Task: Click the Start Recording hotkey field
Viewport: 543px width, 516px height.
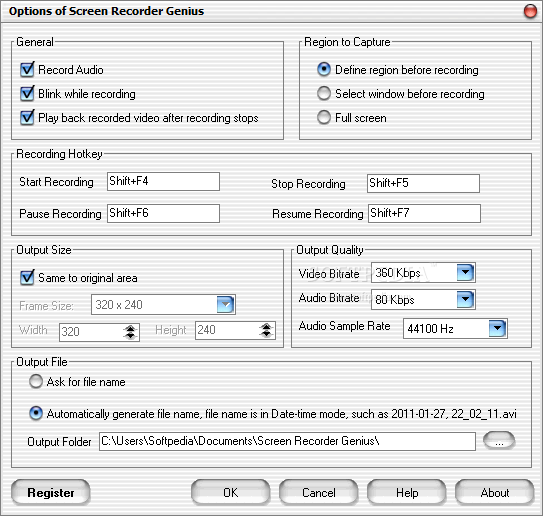Action: 163,181
